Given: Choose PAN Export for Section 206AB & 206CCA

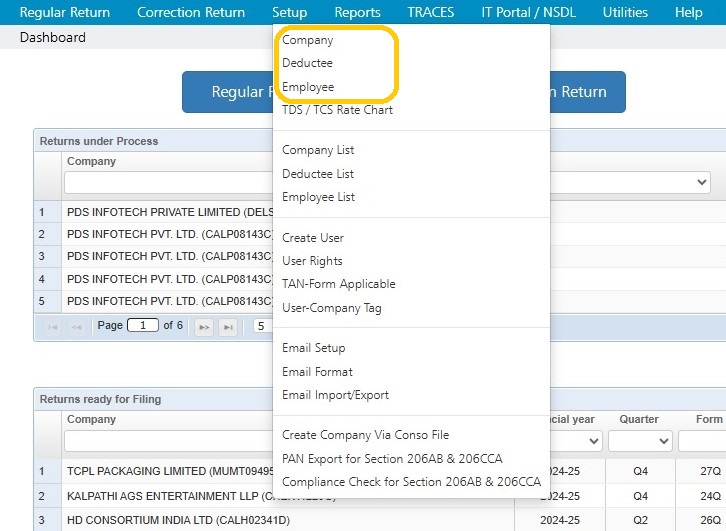Looking at the screenshot, I should click(392, 459).
